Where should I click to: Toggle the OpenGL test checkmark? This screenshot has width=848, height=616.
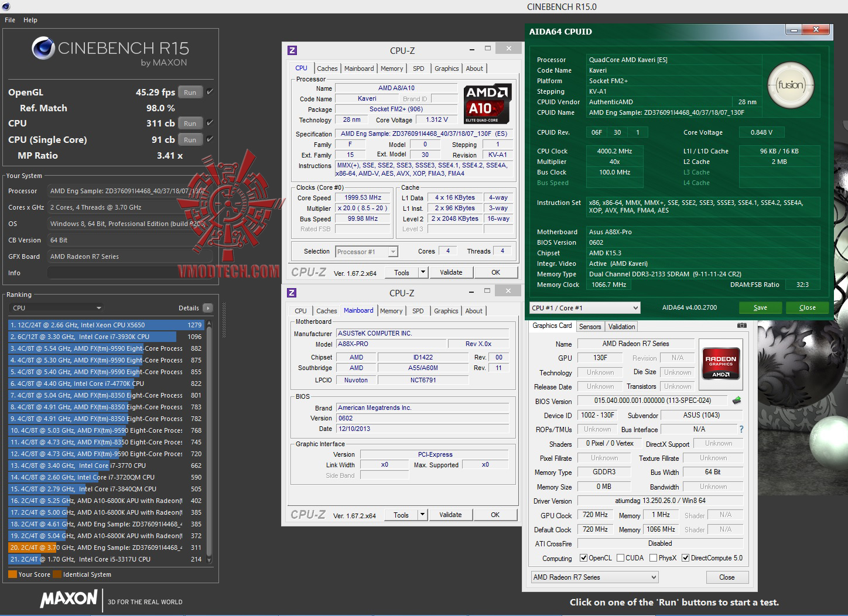coord(210,91)
